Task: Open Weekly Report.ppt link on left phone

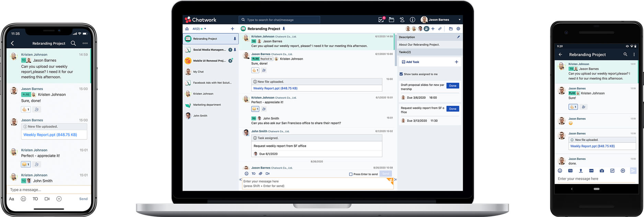Action: (50, 135)
